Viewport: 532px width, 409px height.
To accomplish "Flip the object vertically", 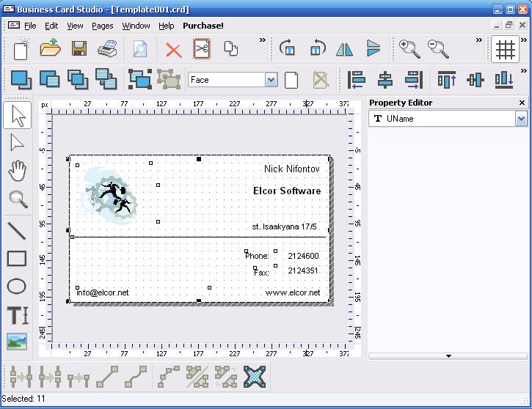I will tap(374, 48).
